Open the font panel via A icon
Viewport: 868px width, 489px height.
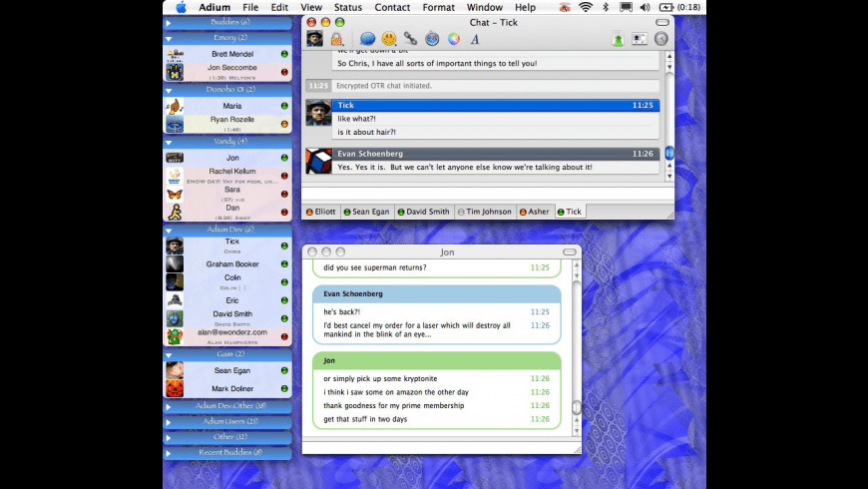pyautogui.click(x=475, y=39)
